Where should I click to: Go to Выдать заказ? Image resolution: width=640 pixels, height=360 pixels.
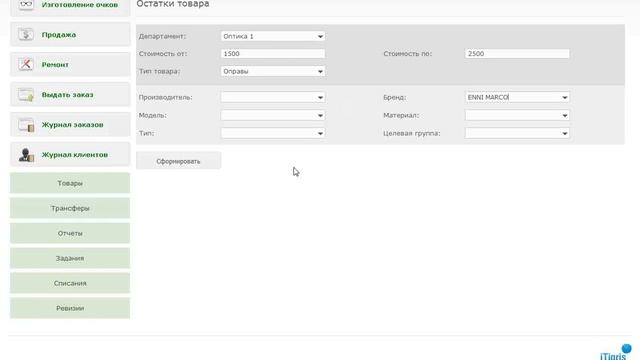(x=70, y=95)
